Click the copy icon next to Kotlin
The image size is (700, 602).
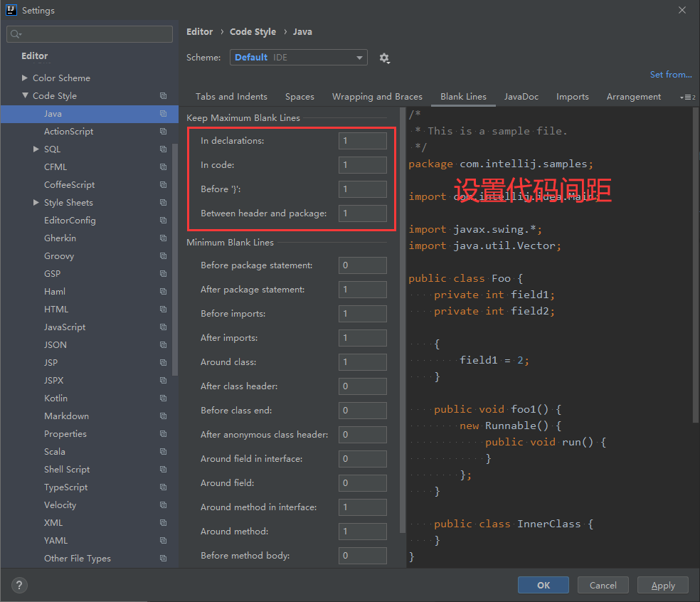164,398
